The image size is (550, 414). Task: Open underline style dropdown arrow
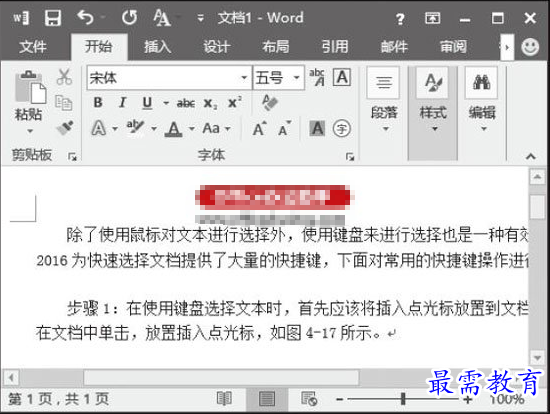coord(166,103)
